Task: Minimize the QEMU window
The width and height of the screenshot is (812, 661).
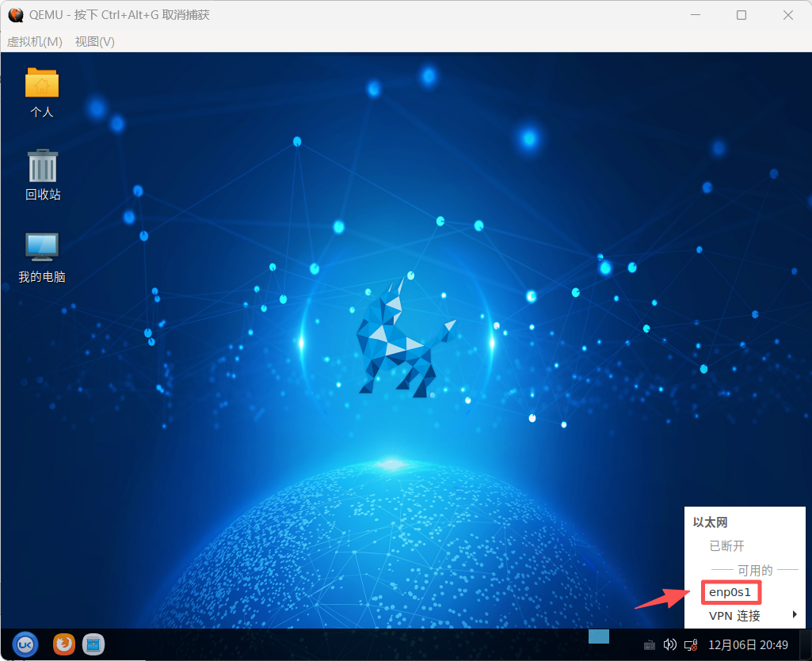Action: [696, 15]
